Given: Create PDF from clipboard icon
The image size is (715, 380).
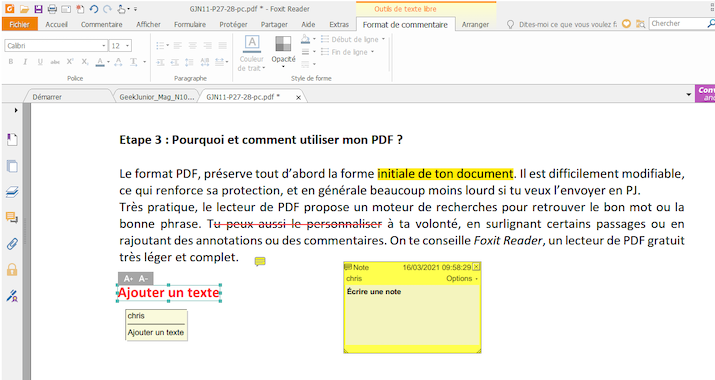Looking at the screenshot, I should [80, 9].
